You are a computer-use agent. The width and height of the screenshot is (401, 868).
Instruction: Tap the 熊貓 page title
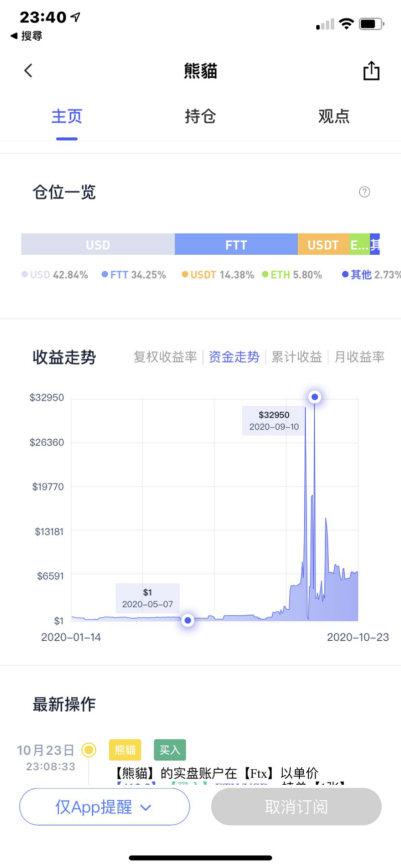200,71
